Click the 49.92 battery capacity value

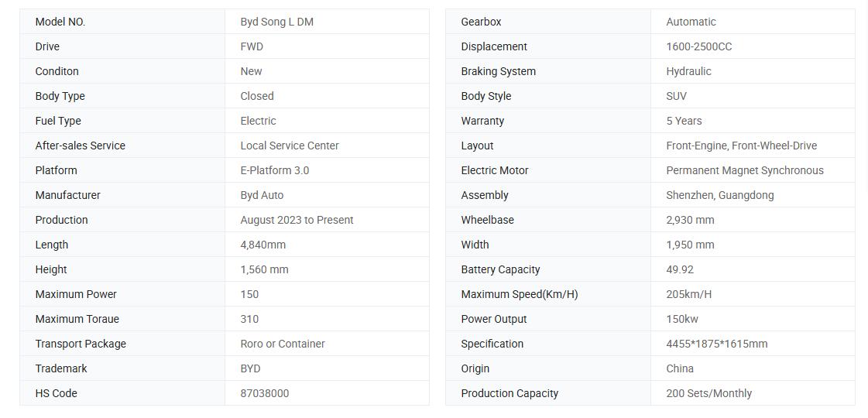pos(680,269)
